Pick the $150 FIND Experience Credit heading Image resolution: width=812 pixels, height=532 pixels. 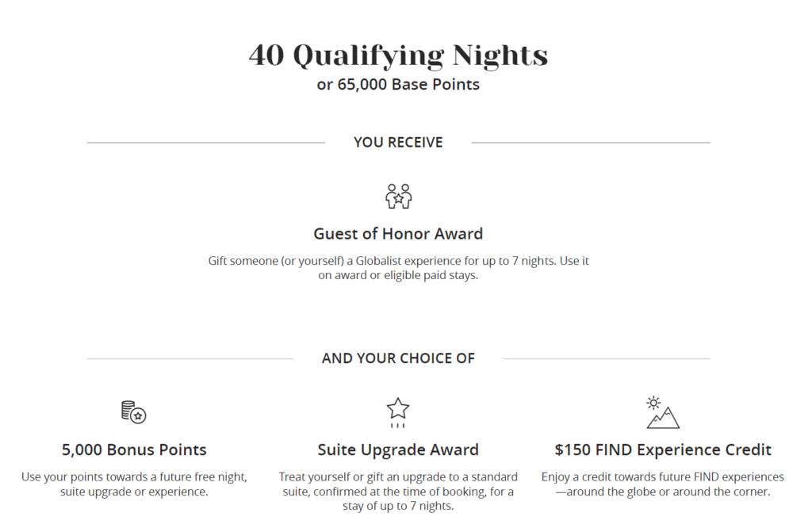tap(663, 450)
